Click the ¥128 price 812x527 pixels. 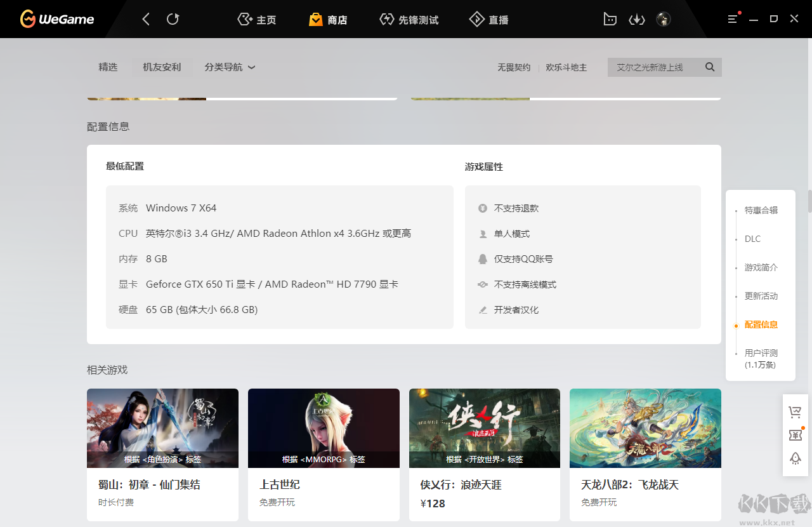click(x=433, y=504)
